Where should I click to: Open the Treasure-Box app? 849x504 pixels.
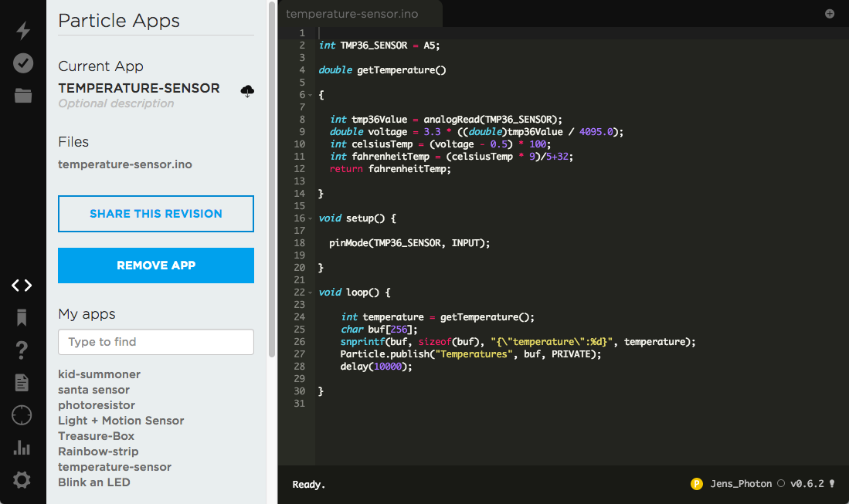(96, 436)
